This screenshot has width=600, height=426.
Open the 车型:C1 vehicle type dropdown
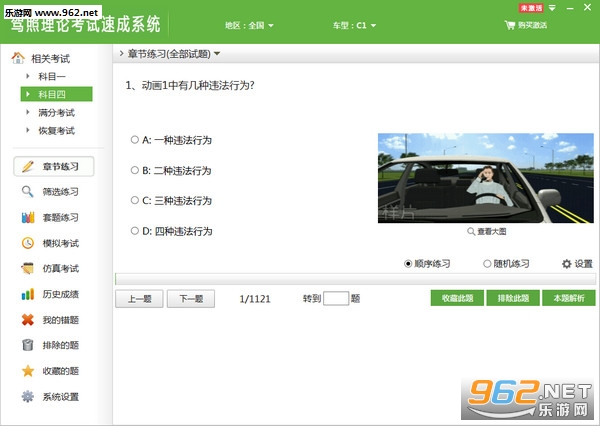click(x=354, y=26)
